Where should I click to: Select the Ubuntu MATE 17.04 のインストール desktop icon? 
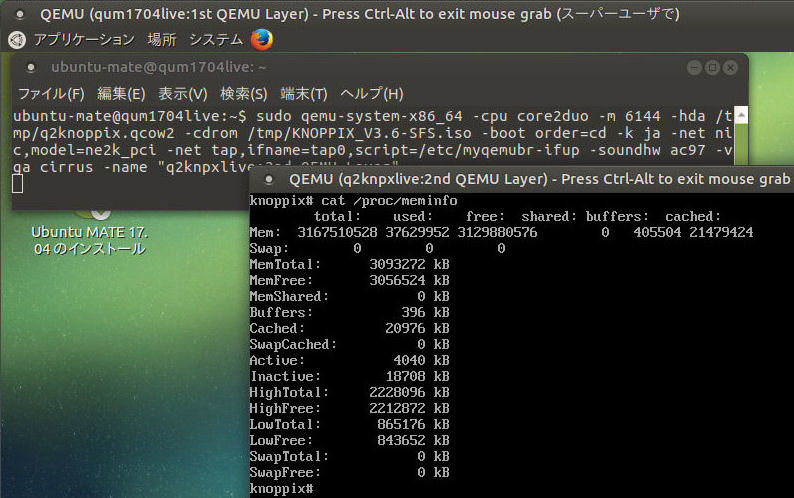pos(90,232)
